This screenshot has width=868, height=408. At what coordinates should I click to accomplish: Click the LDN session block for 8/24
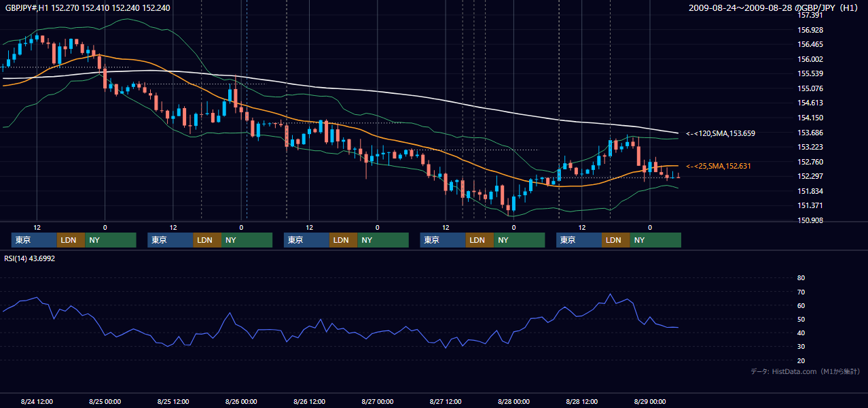coord(71,240)
